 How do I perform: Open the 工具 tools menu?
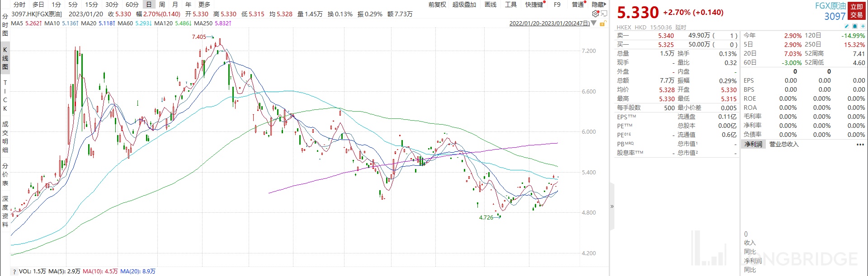(511, 5)
